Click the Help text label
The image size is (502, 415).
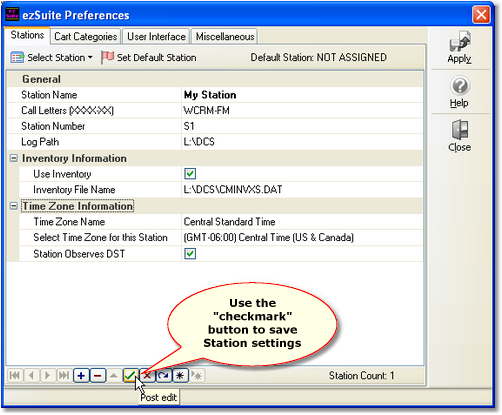(459, 103)
